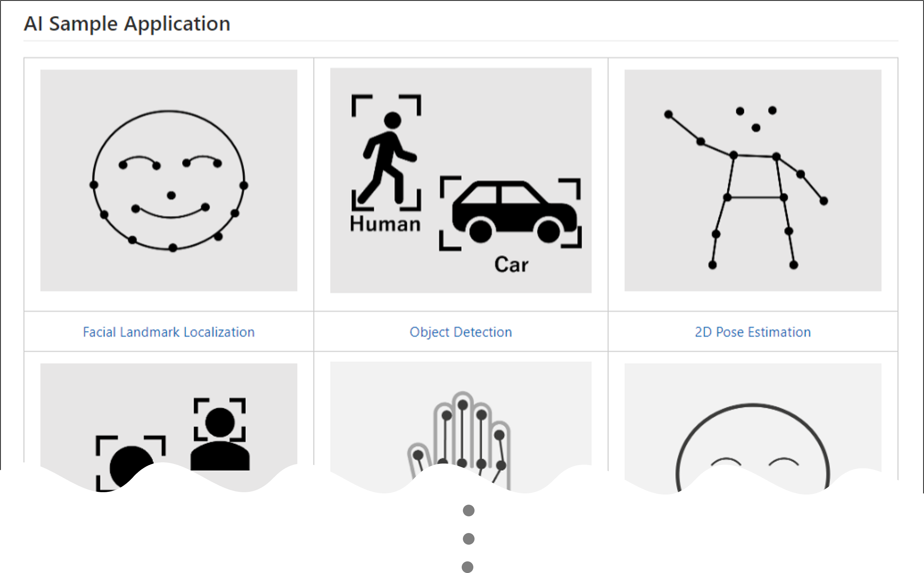The width and height of the screenshot is (924, 573).
Task: Click the bold 'Human' label
Action: pos(385,224)
